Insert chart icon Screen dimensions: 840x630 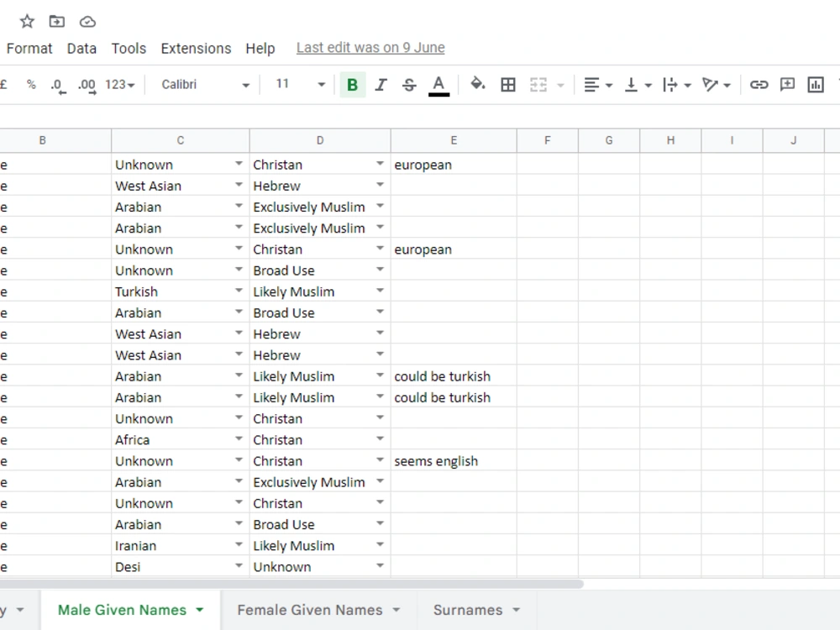pyautogui.click(x=816, y=85)
